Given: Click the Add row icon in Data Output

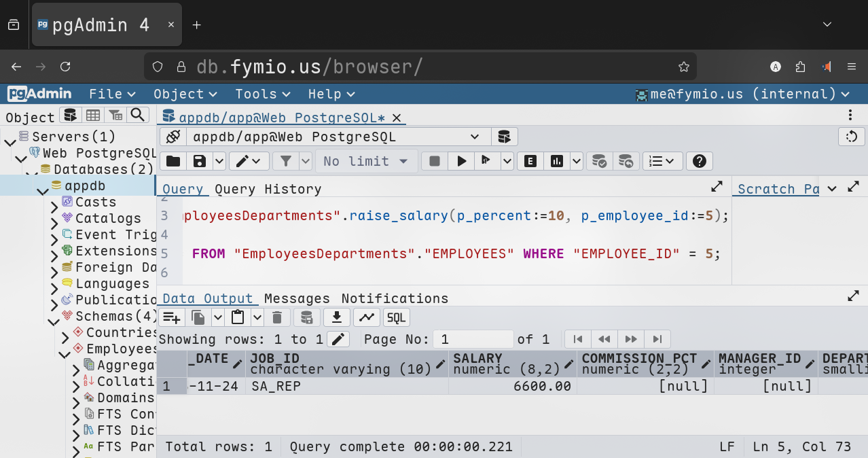Looking at the screenshot, I should point(171,317).
